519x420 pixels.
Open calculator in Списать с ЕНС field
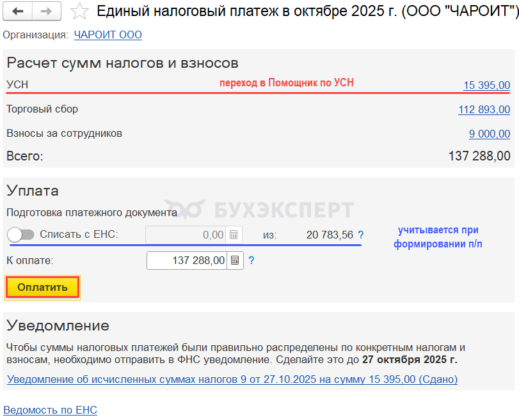pos(234,235)
